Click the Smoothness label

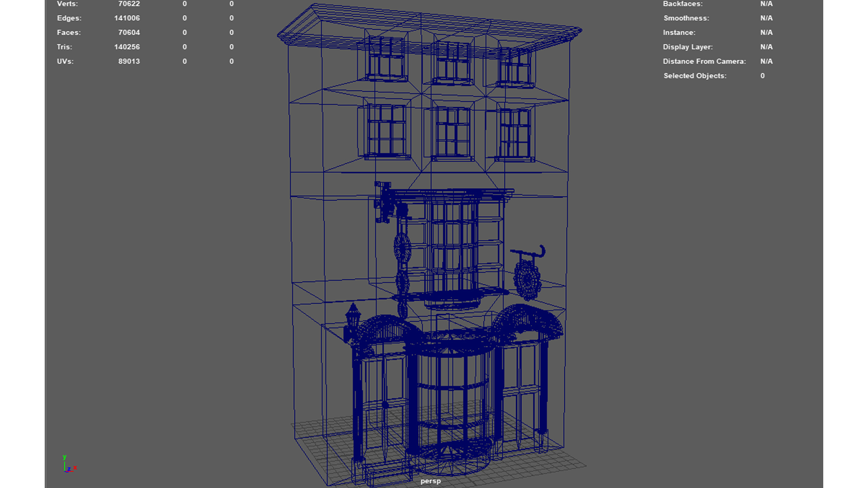(x=686, y=18)
